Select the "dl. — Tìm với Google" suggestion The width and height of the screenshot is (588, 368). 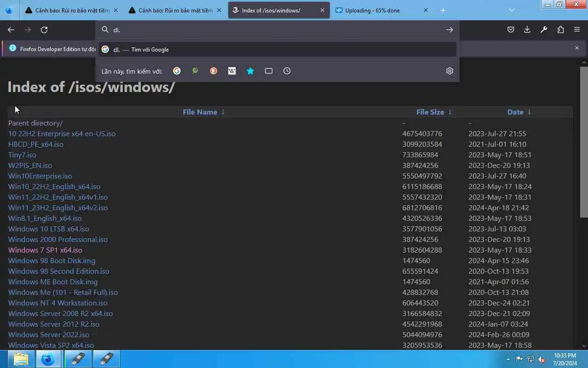[277, 49]
